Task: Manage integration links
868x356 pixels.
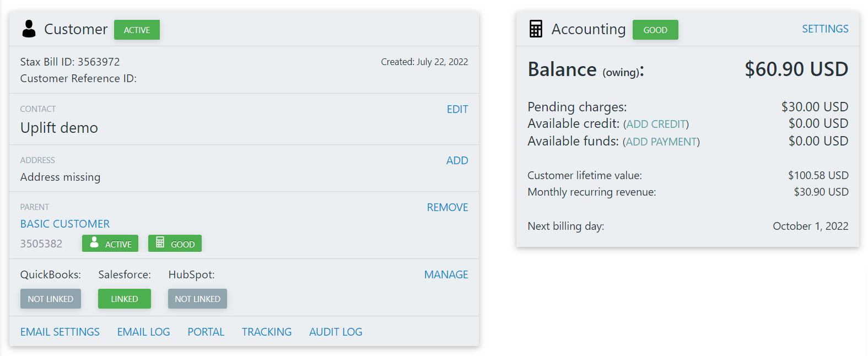Action: [446, 274]
